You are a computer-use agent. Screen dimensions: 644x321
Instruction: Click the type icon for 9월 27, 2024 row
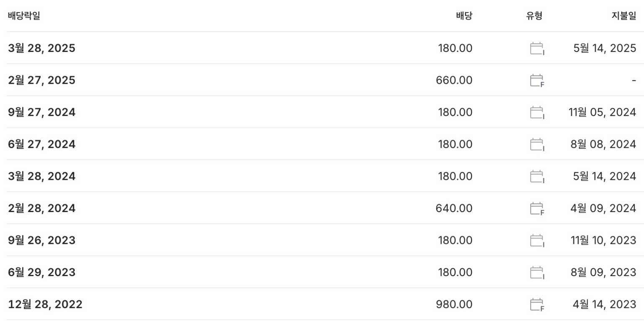tap(537, 112)
